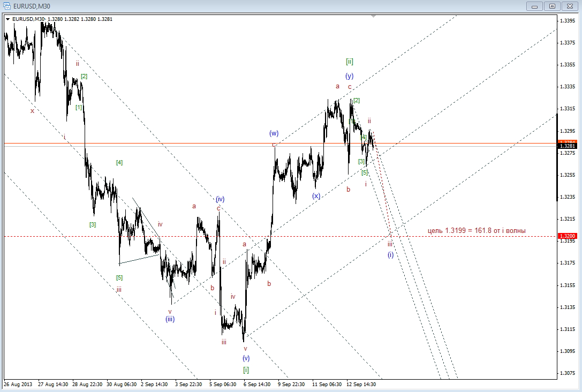Click the 9 Sep 22:30 time label
Screen dimensions: 582x392
coord(291,384)
